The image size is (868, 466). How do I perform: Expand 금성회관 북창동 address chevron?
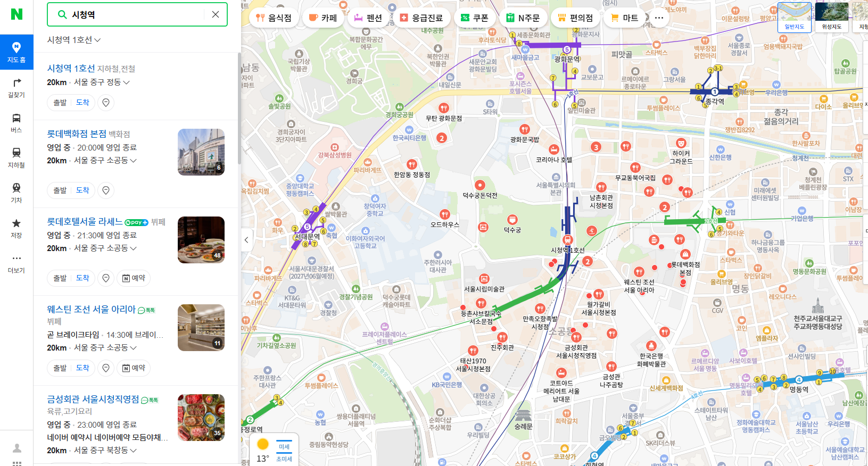point(134,451)
